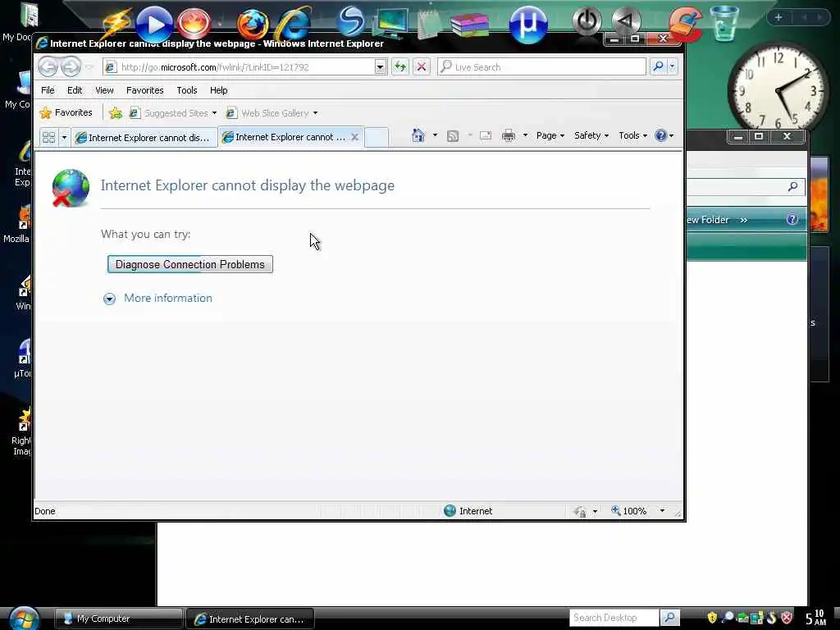The image size is (840, 630).
Task: Click the blue S swirl icon in dock
Action: click(351, 21)
